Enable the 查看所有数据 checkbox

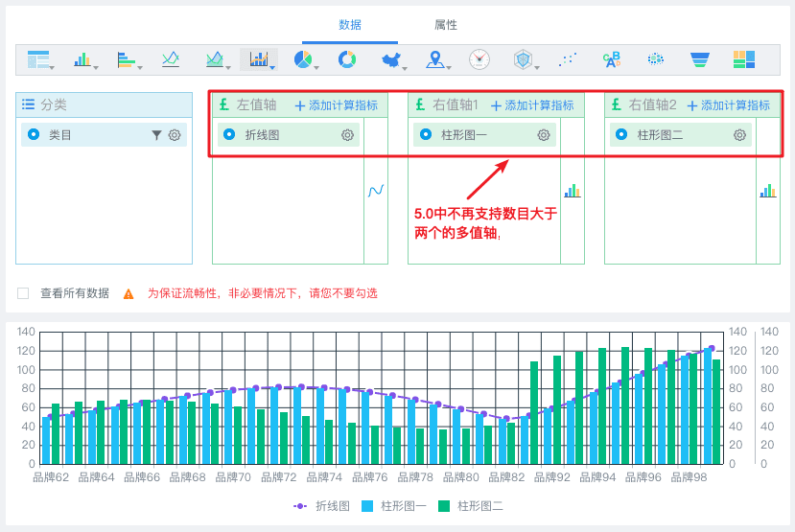(x=23, y=293)
